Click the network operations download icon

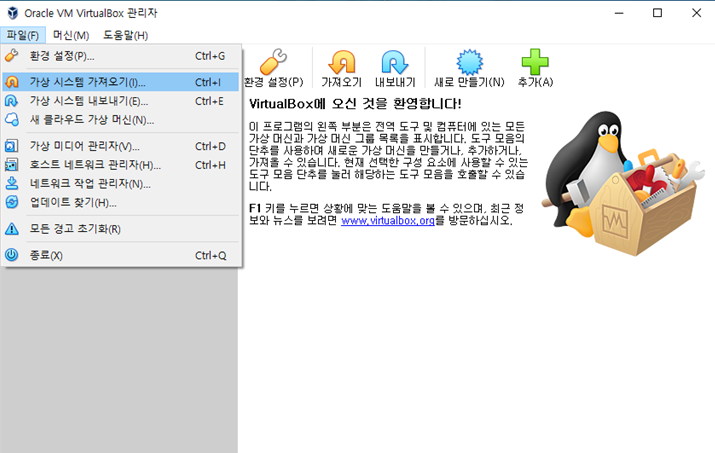point(11,183)
